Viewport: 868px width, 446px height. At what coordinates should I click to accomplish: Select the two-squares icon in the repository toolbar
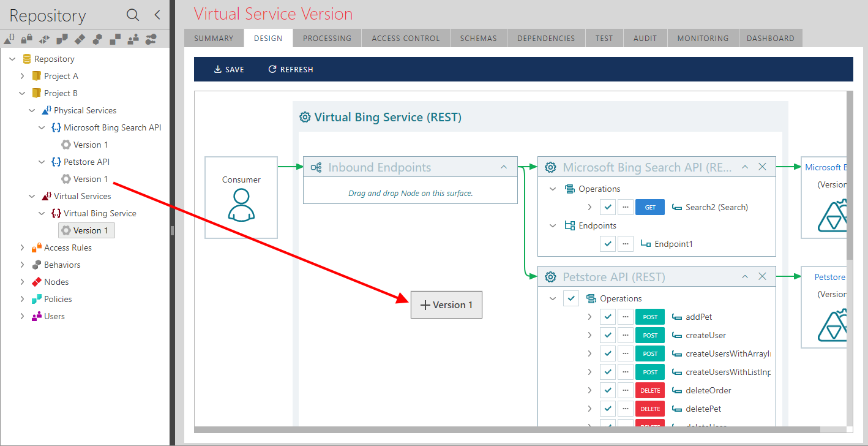coord(115,39)
